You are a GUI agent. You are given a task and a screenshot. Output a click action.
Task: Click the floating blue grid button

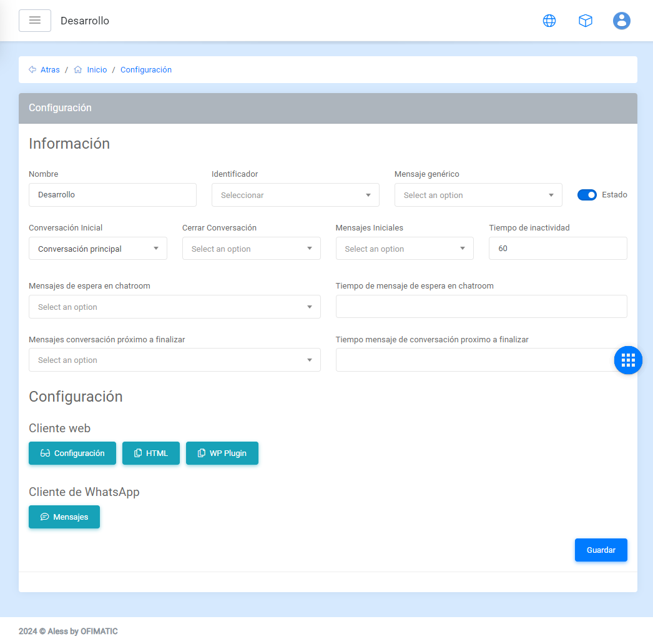(x=628, y=360)
